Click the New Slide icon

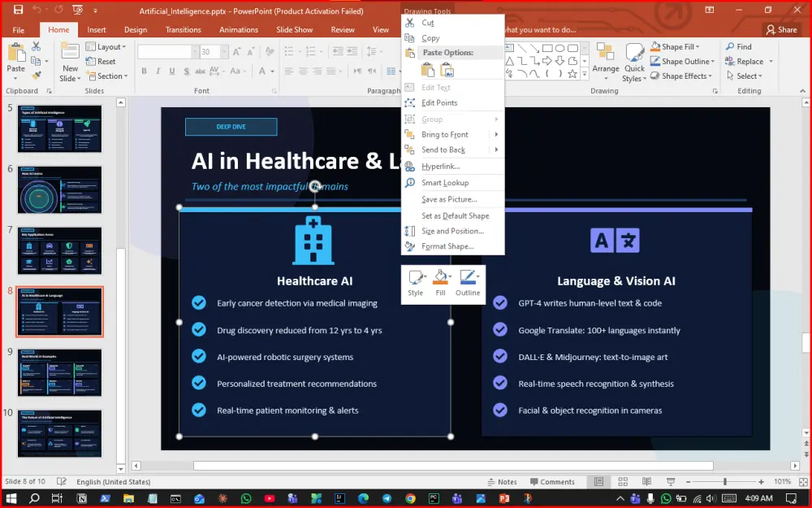coord(69,52)
